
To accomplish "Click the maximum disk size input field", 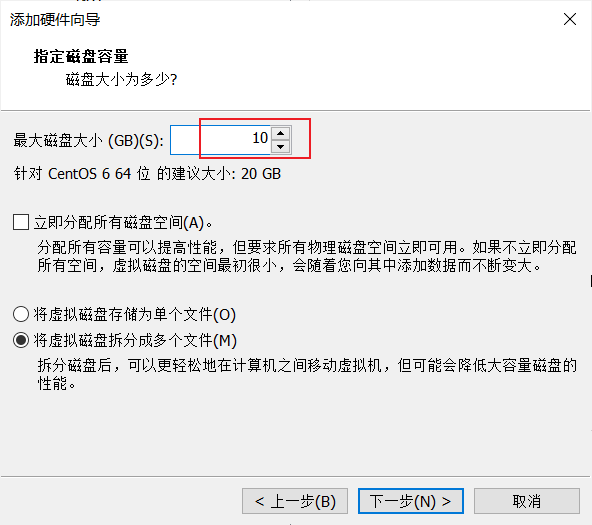I will click(x=220, y=140).
